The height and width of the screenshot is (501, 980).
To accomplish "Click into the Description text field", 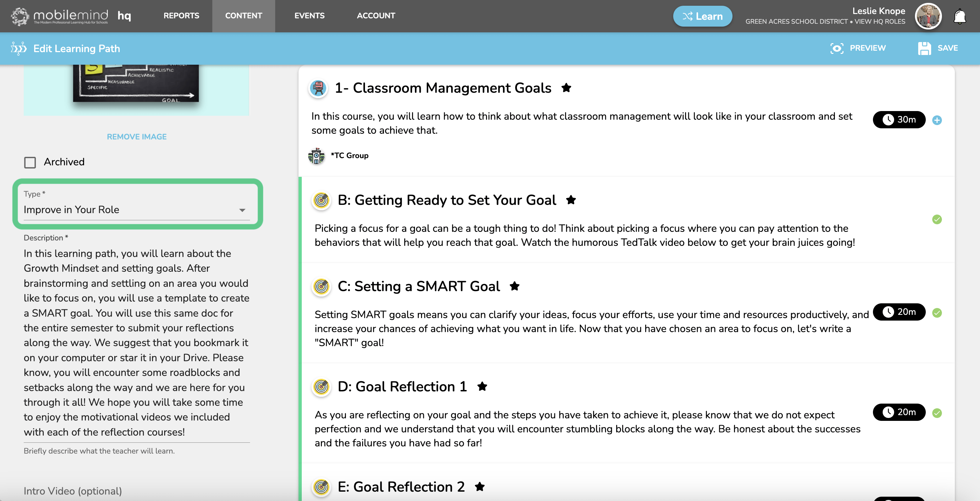I will (136, 342).
